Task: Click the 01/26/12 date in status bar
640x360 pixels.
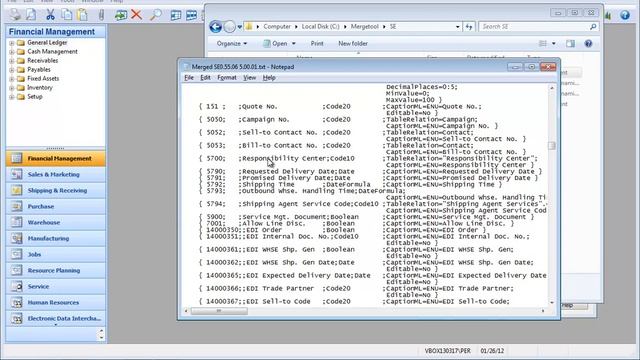Action: [x=492, y=351]
